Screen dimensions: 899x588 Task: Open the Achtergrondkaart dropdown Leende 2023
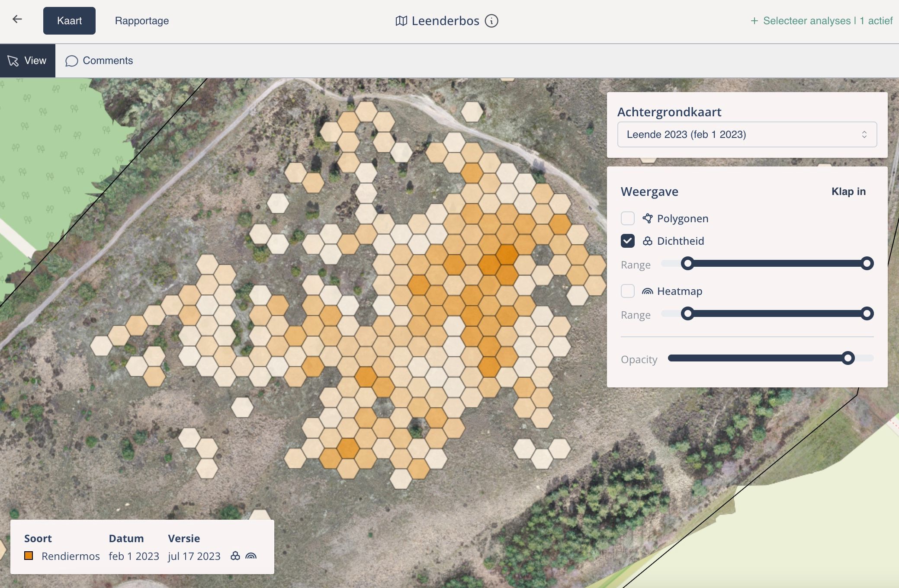point(747,134)
